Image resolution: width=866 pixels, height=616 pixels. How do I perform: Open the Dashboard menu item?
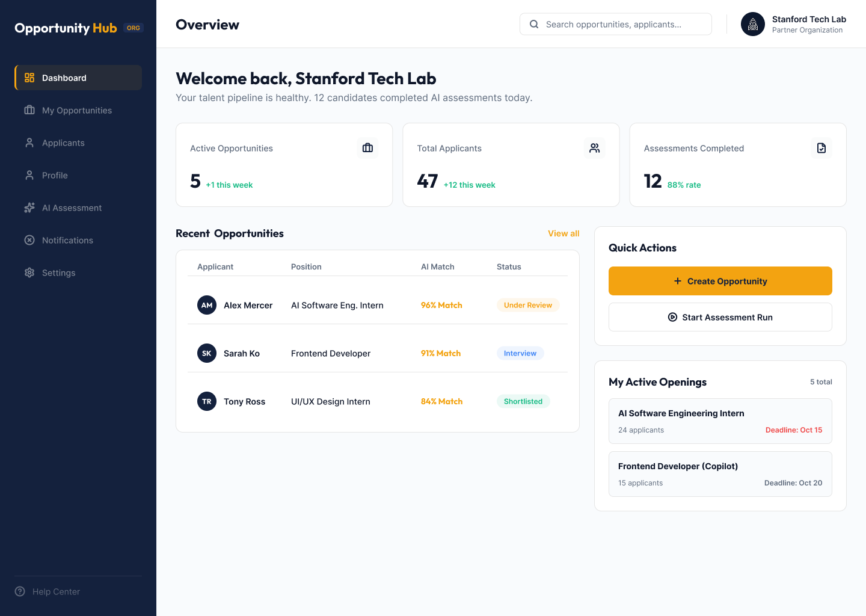tap(78, 78)
